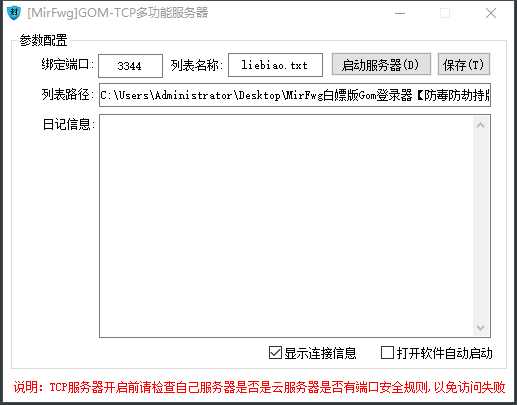Click the red 说明 notice text at bottom
The image size is (517, 405).
[x=259, y=387]
